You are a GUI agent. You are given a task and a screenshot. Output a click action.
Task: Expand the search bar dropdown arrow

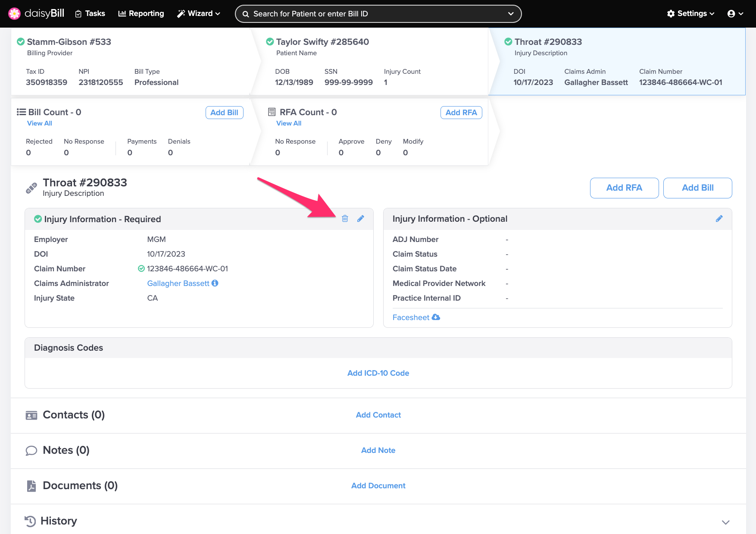point(511,14)
